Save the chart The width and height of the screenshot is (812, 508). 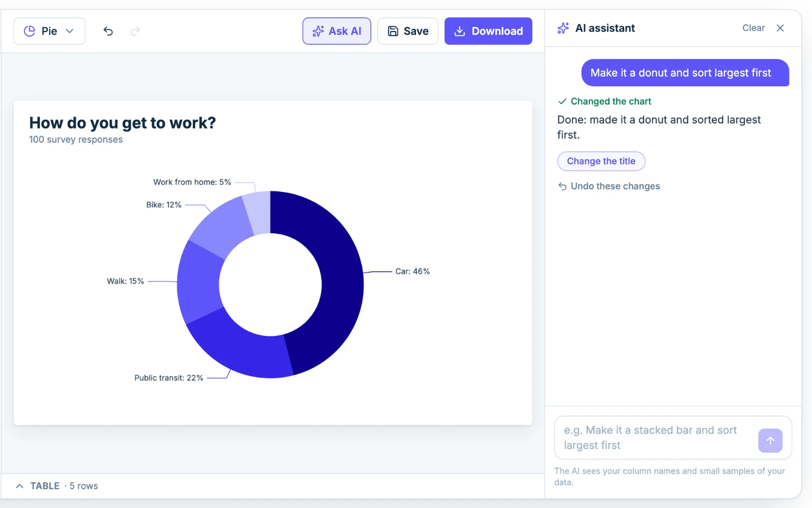(408, 31)
